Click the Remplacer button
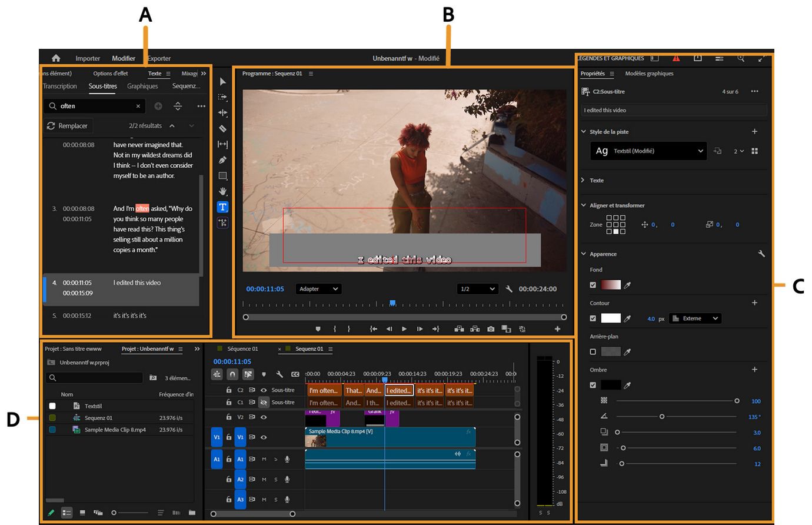Screen dimensions: 812x525 click(68, 125)
